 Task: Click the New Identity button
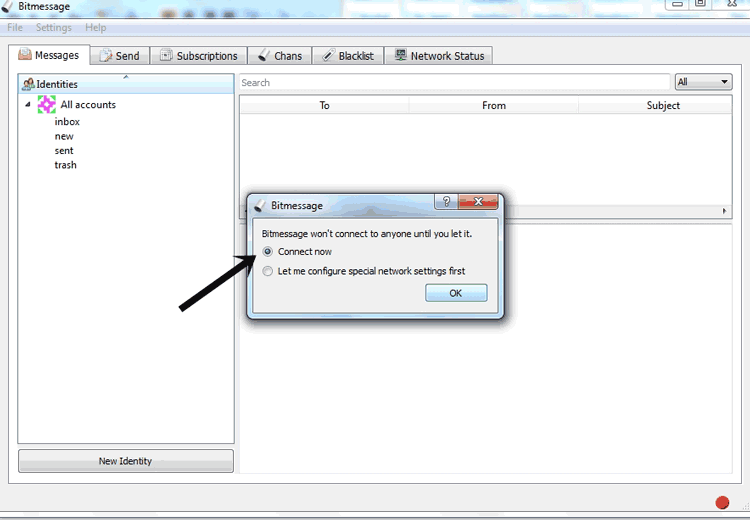point(125,461)
